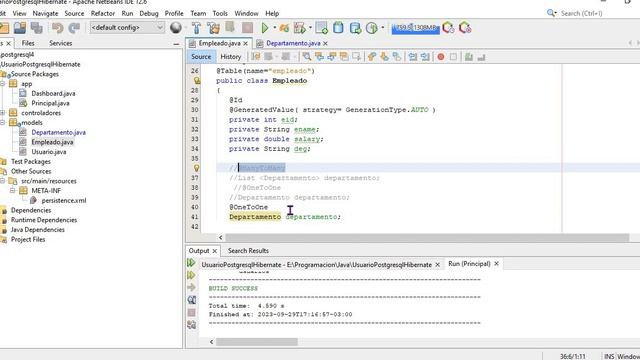Click the Shift Line Left icon

click(413, 57)
